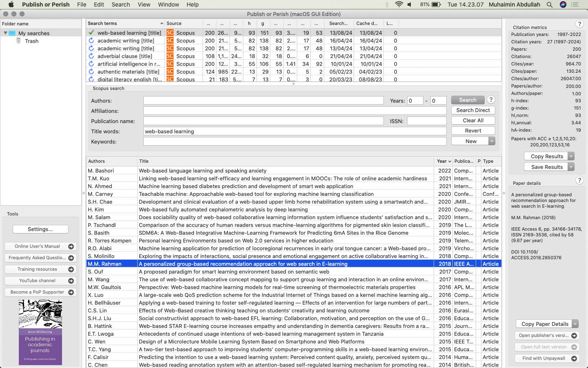The width and height of the screenshot is (588, 368).
Task: Click the Save Results button
Action: tap(546, 167)
